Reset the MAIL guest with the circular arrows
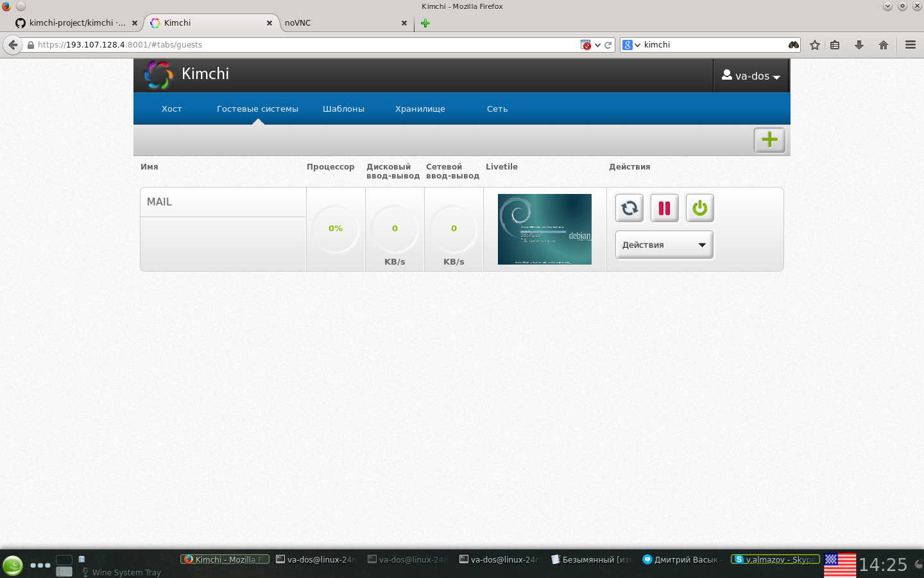 click(x=629, y=208)
